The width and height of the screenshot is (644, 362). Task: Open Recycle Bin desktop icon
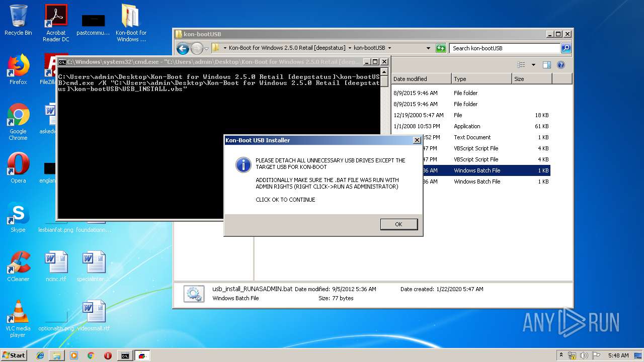click(18, 20)
